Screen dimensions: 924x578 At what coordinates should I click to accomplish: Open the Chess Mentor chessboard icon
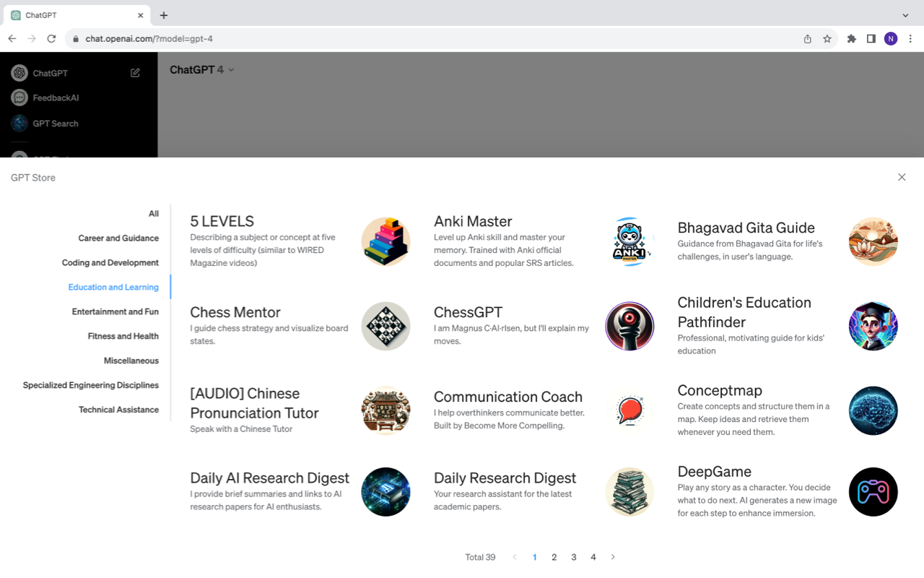coord(385,327)
